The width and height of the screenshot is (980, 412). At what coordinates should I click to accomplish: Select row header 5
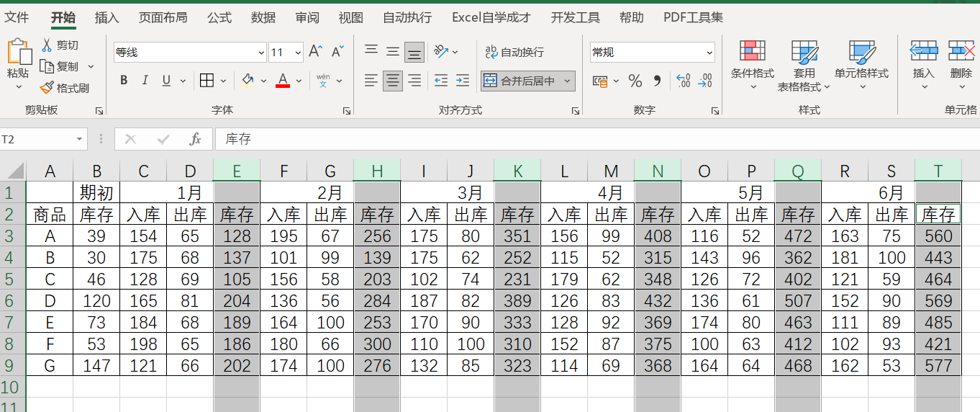[9, 279]
